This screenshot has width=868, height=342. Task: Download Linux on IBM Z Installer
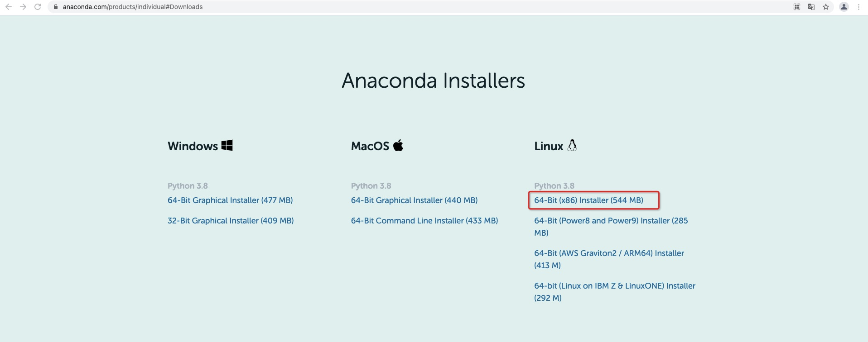614,286
